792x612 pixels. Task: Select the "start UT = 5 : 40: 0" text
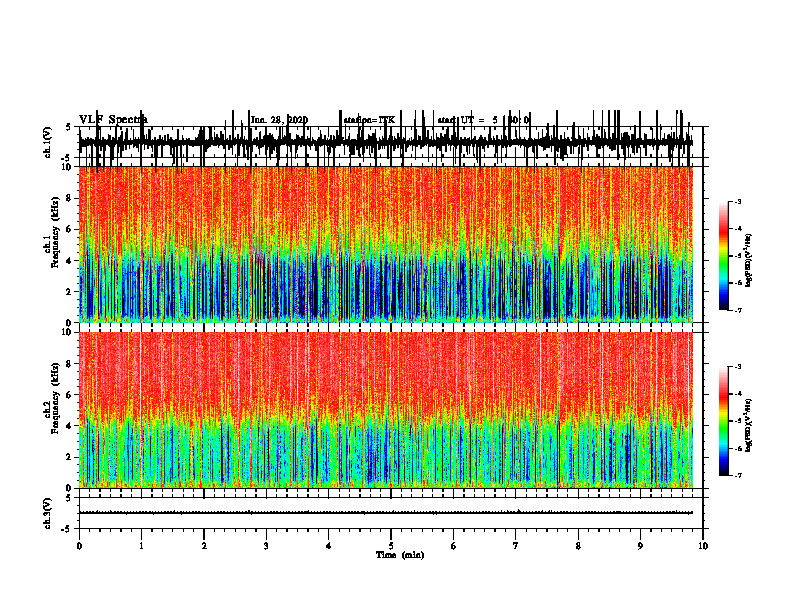[483, 120]
